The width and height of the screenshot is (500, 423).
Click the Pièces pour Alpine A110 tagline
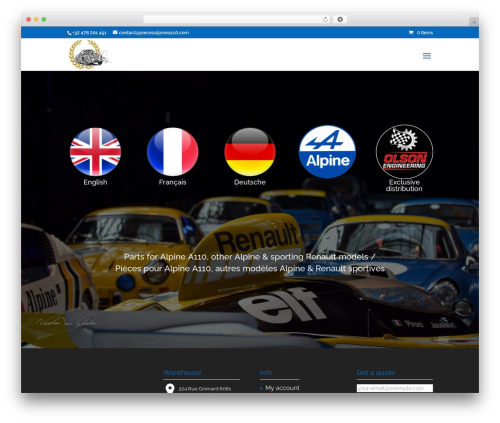coord(250,269)
